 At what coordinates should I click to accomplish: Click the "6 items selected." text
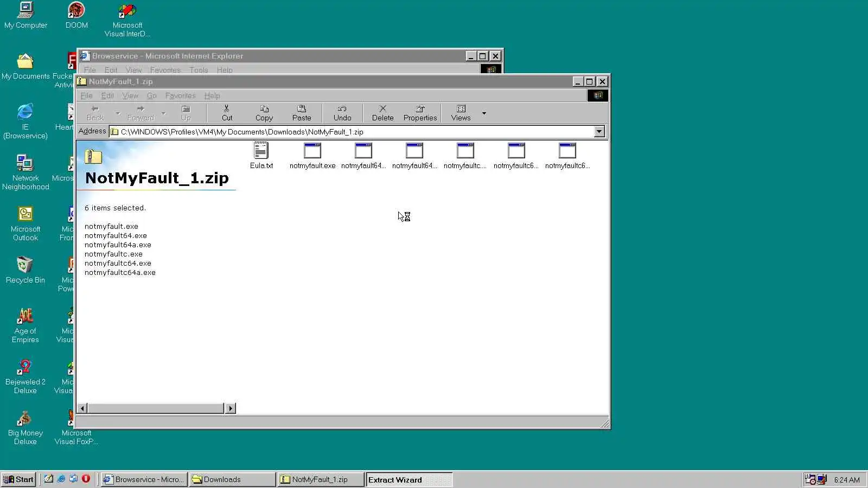tap(115, 208)
